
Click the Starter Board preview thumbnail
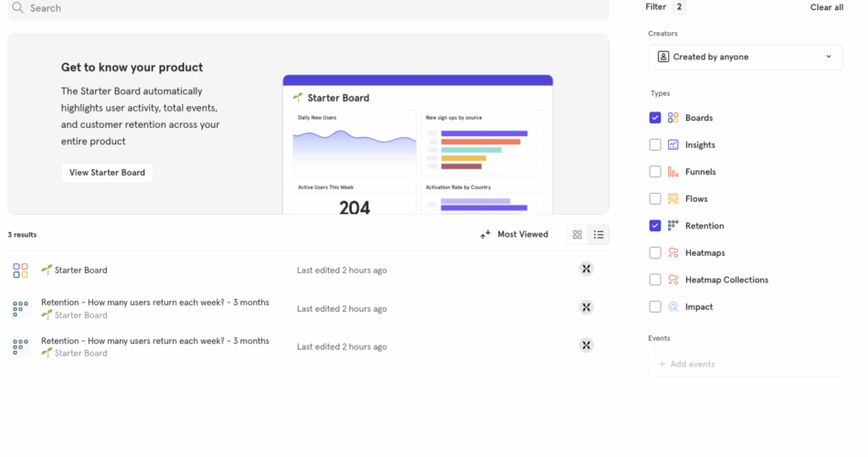click(x=418, y=144)
